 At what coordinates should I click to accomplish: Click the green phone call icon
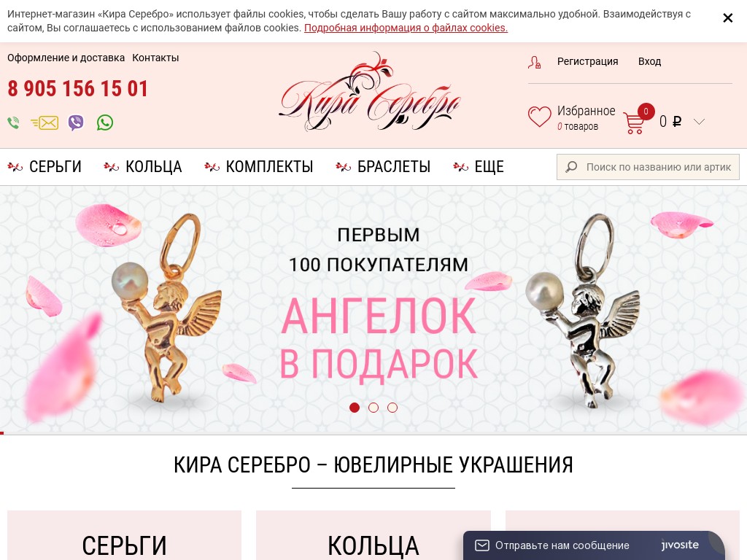pos(13,122)
